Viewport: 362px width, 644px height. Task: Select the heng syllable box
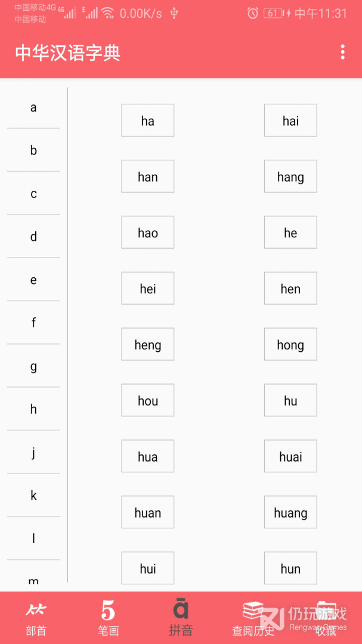(x=147, y=344)
